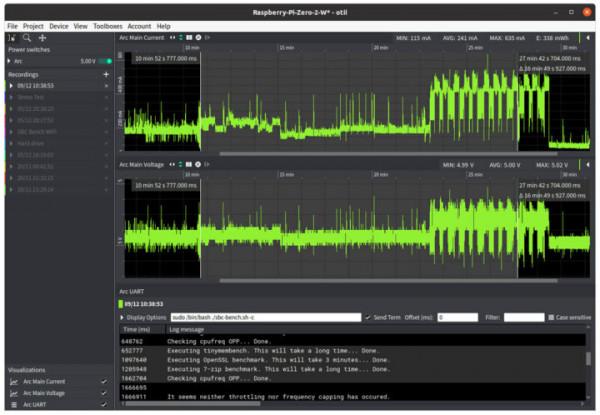
Task: Click into the Filter input field
Action: click(x=523, y=317)
